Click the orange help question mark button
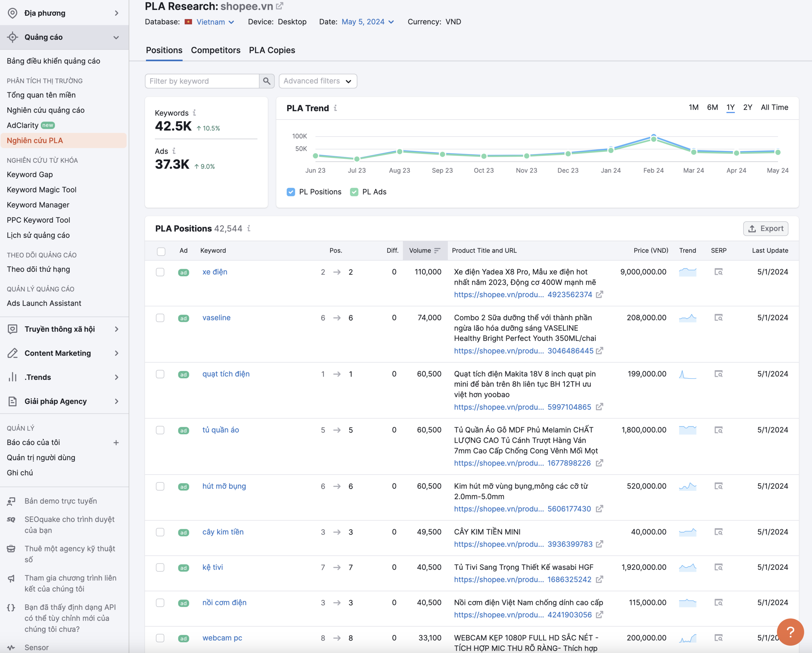Screen dimensions: 812x653 coord(790,632)
